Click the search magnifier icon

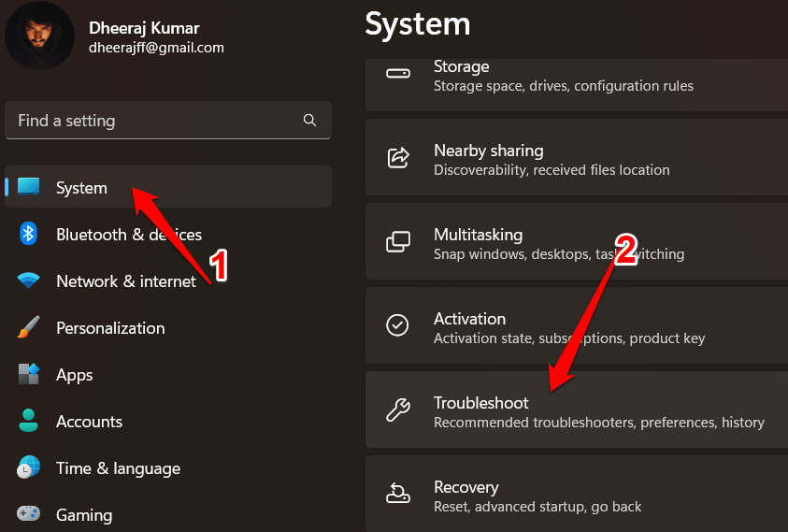pos(310,121)
